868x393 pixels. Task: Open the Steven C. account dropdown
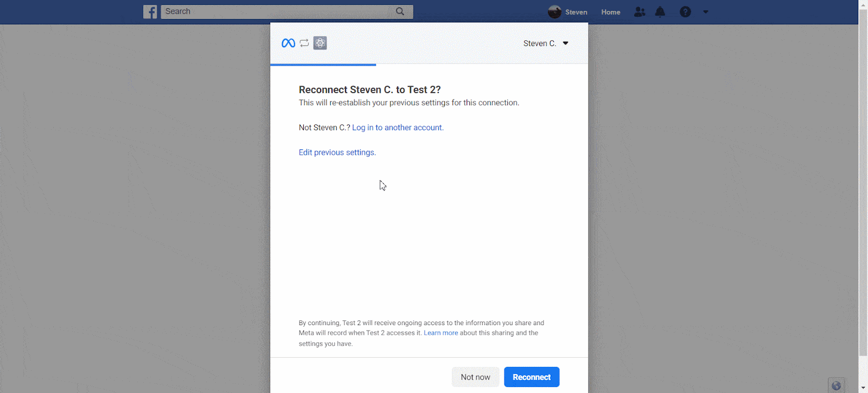click(x=546, y=43)
